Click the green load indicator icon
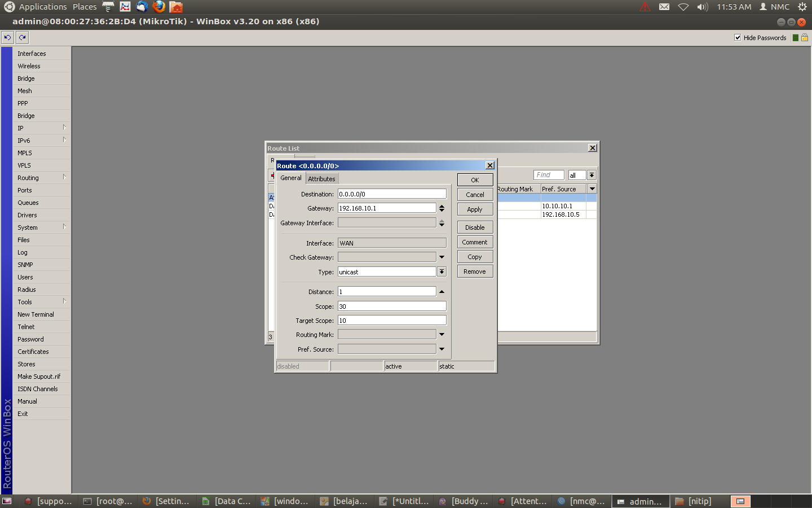812x508 pixels. pyautogui.click(x=796, y=38)
